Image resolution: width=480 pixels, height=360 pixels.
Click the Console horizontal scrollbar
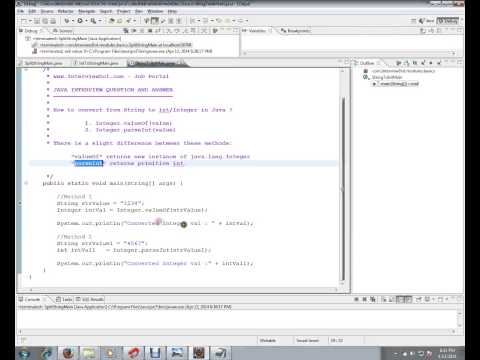tap(237, 332)
